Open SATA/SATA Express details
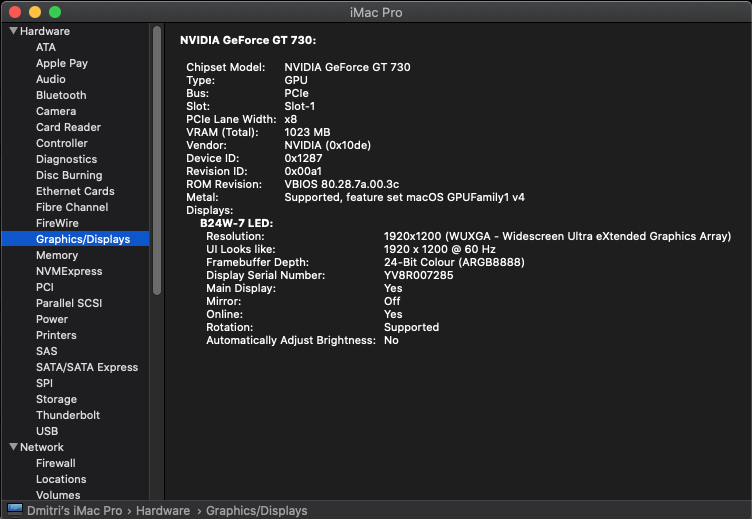The image size is (752, 519). tap(87, 367)
